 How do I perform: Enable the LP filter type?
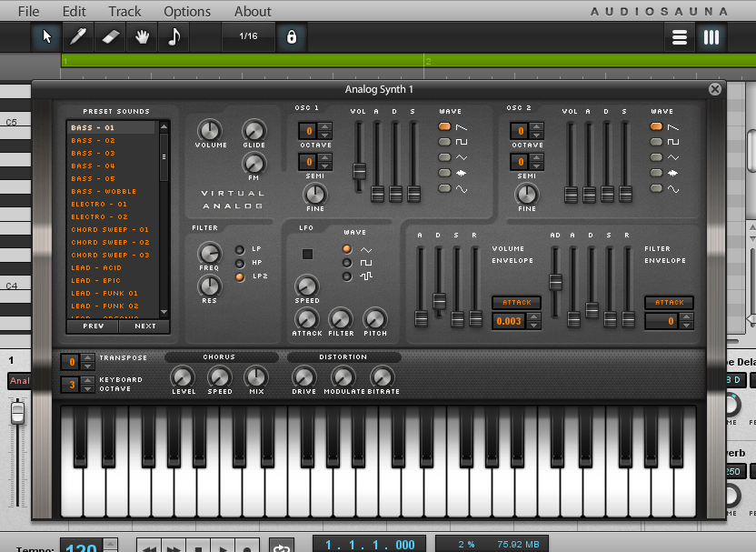240,250
